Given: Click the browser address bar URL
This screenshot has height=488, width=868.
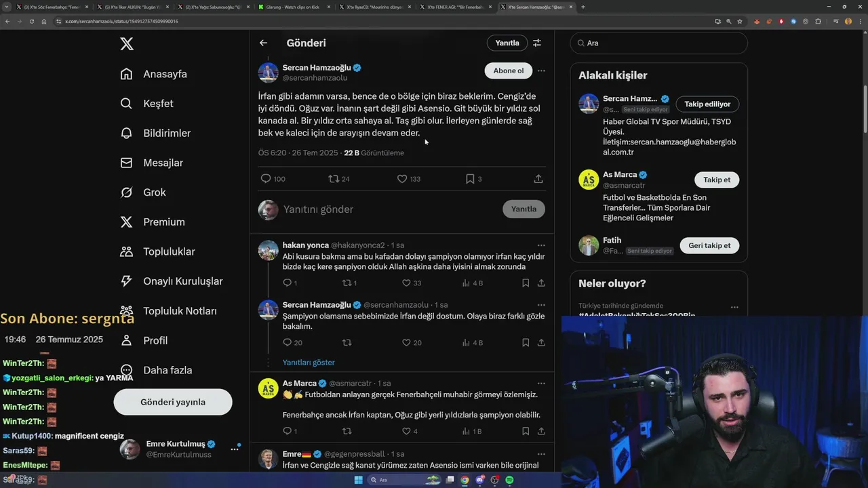Looking at the screenshot, I should click(121, 21).
